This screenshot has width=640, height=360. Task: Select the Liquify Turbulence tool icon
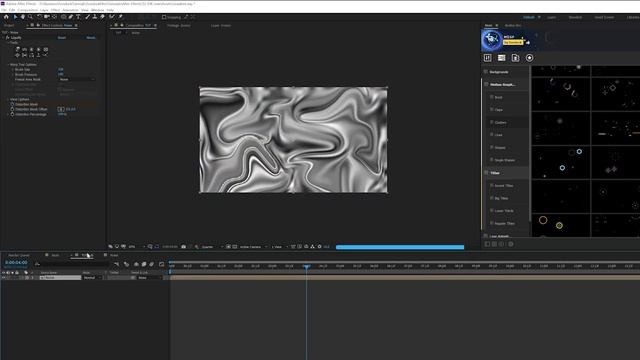coord(24,49)
